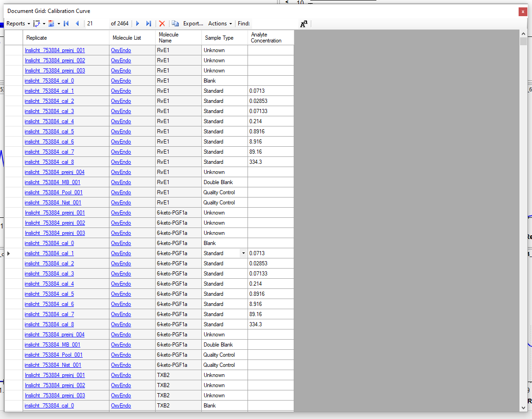
Task: Click the current record number field
Action: point(97,24)
